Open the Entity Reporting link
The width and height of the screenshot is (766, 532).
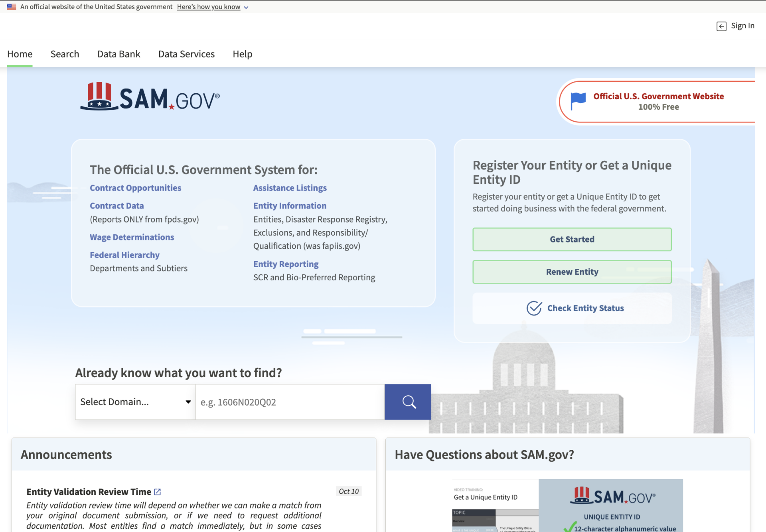click(286, 264)
